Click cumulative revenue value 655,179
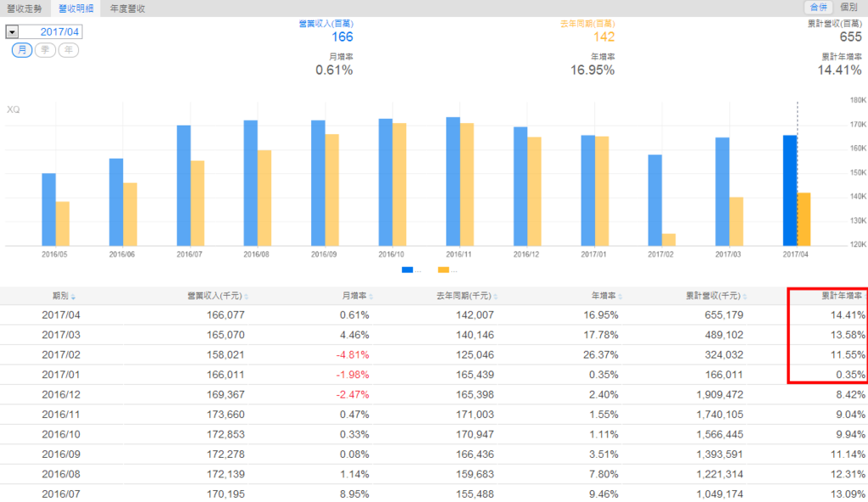Viewport: 868px width, 502px height. tap(724, 315)
